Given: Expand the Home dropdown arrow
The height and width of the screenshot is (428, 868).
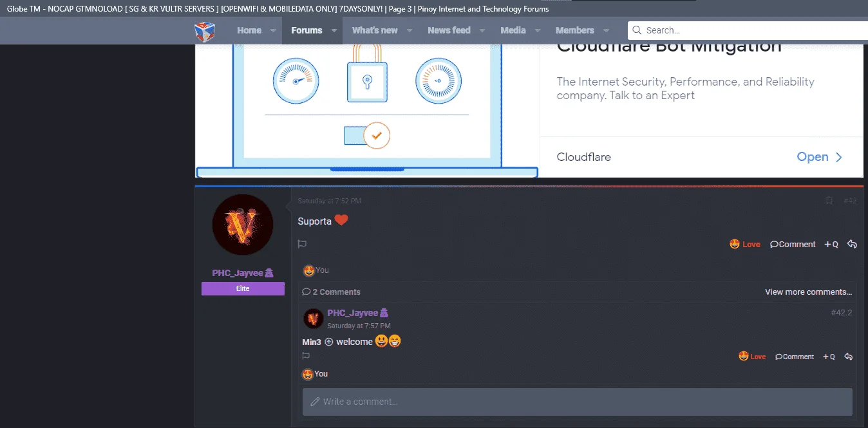Looking at the screenshot, I should tap(273, 30).
